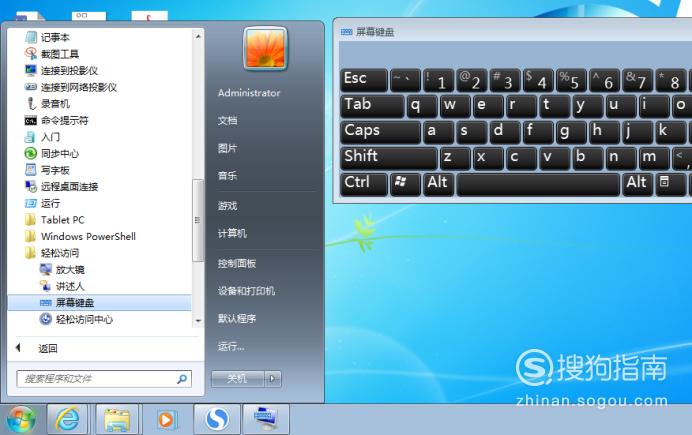Select 屏幕键盘 on-screen keyboard entry

(x=100, y=303)
